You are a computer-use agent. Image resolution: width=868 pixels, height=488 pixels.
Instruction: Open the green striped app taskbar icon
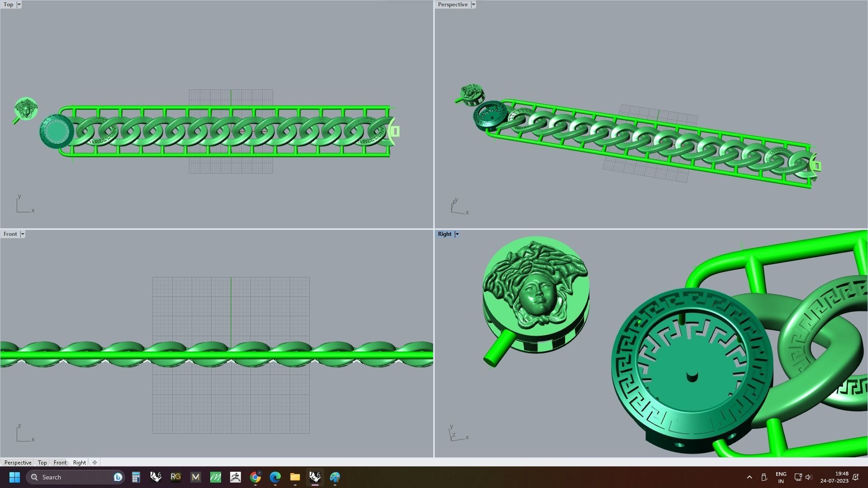coord(216,477)
